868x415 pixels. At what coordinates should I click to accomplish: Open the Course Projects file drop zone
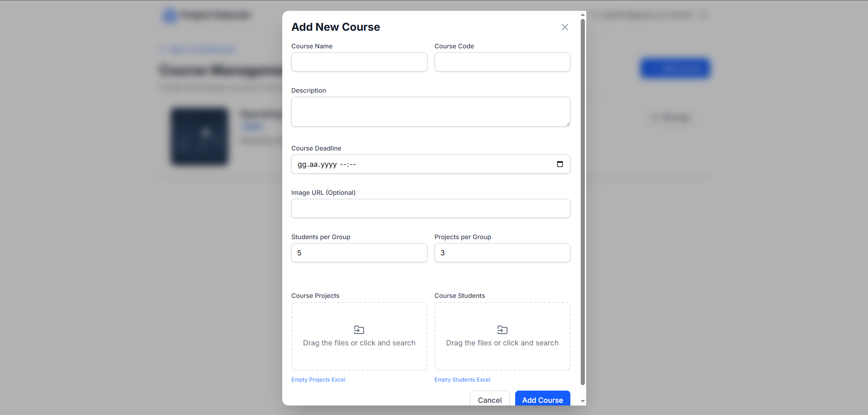pyautogui.click(x=359, y=336)
